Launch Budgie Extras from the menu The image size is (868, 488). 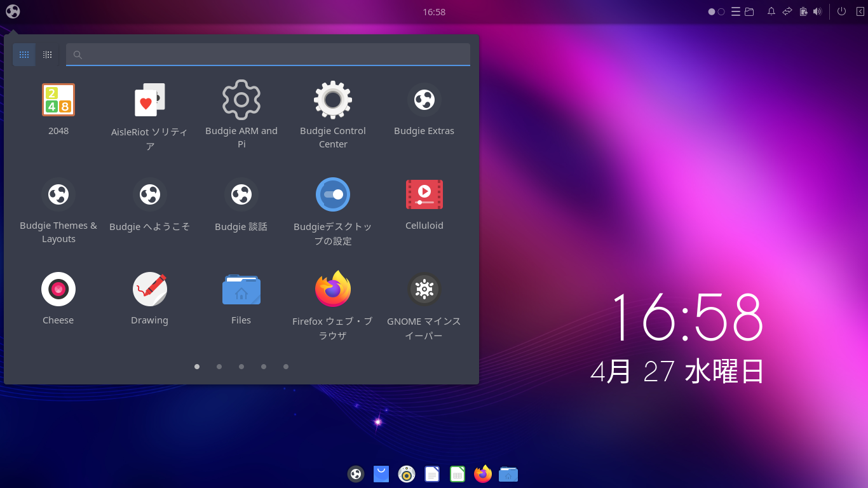pyautogui.click(x=424, y=109)
